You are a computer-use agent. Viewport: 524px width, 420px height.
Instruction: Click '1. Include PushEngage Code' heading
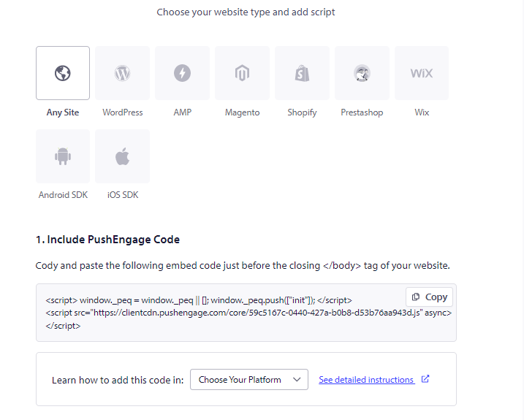pyautogui.click(x=107, y=240)
